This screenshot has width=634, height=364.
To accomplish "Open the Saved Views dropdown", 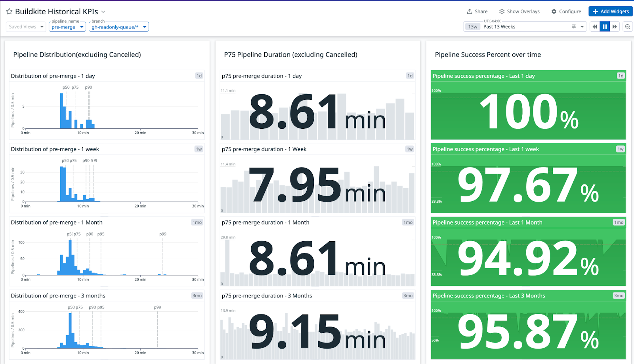I will click(26, 27).
